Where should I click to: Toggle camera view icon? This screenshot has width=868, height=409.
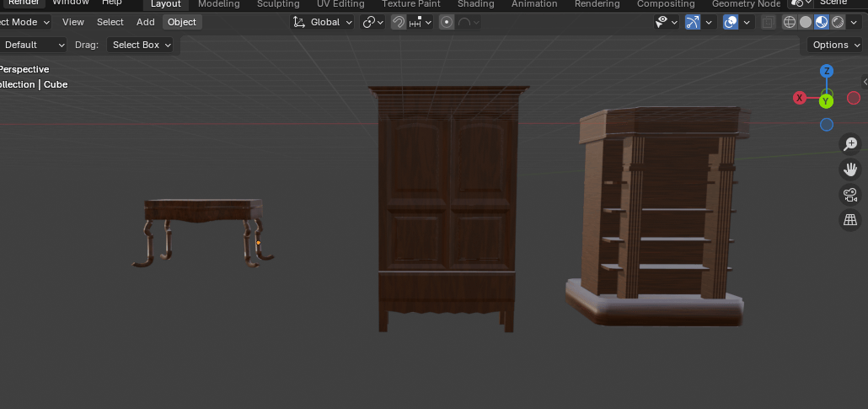(x=850, y=195)
